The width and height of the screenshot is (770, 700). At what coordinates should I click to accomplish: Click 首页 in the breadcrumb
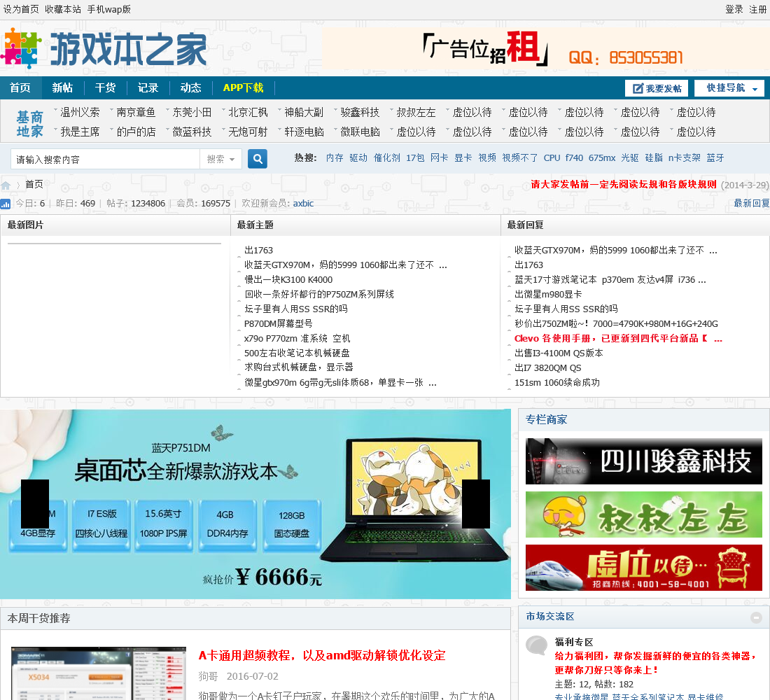coord(34,185)
